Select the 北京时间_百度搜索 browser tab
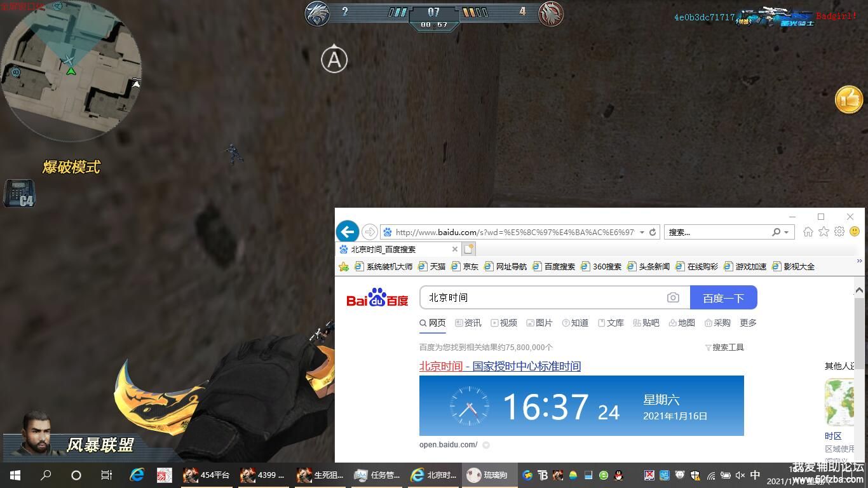Screen dimensions: 868x488 pos(398,249)
